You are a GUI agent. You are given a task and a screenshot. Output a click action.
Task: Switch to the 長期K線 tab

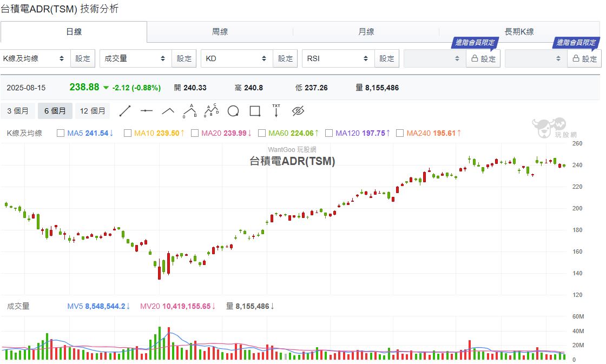[519, 32]
